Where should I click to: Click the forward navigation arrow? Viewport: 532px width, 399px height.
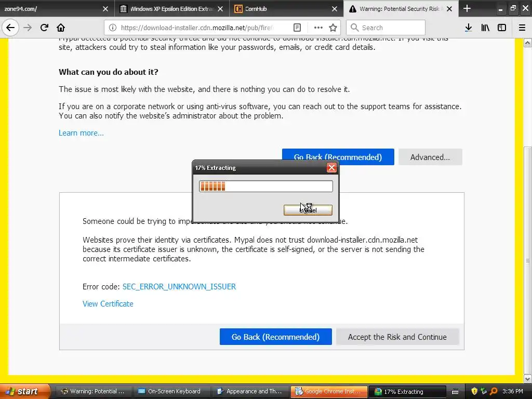[x=28, y=28]
